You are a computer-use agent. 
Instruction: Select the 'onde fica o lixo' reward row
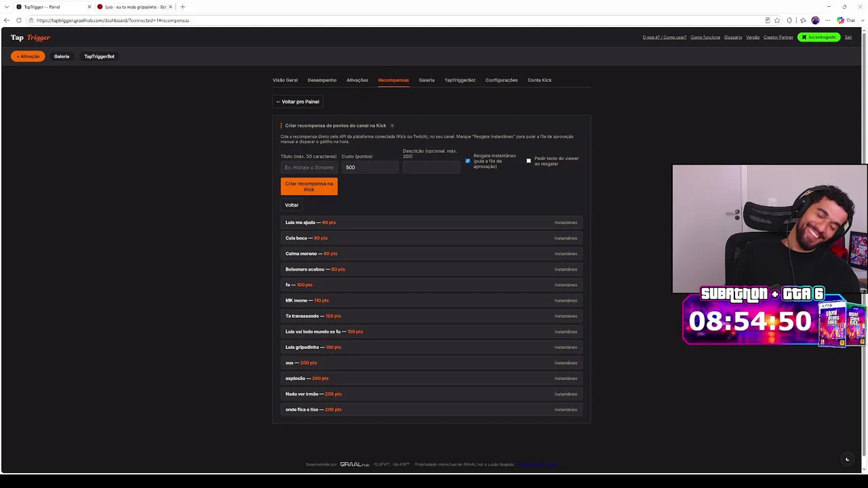[431, 409]
